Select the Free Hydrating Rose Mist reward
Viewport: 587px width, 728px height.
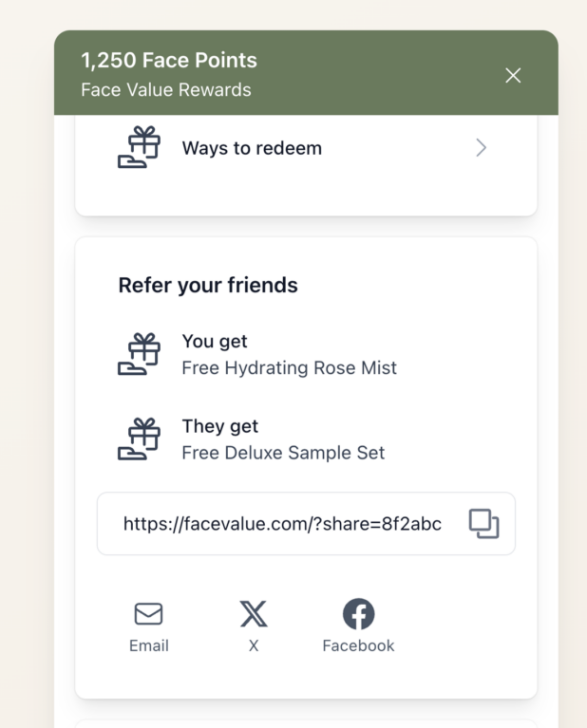[289, 368]
